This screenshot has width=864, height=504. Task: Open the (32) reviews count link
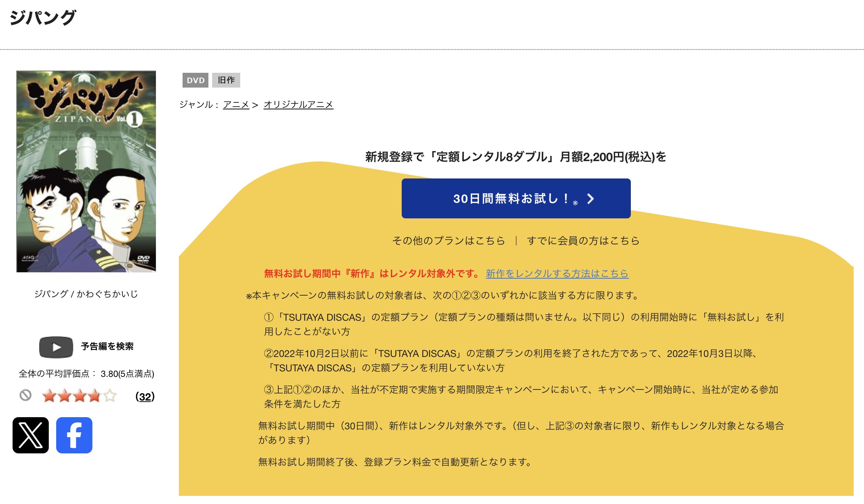click(x=145, y=396)
